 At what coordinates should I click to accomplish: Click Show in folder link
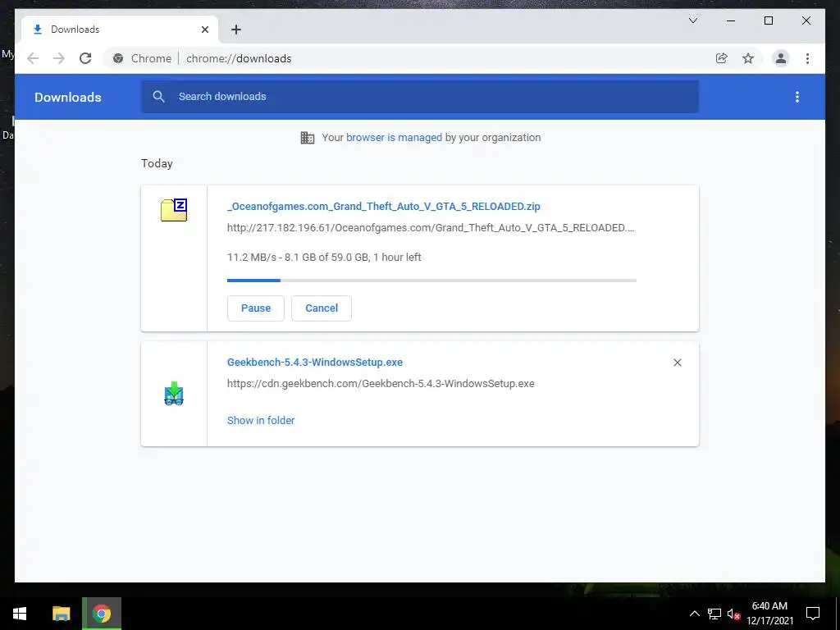pyautogui.click(x=261, y=421)
